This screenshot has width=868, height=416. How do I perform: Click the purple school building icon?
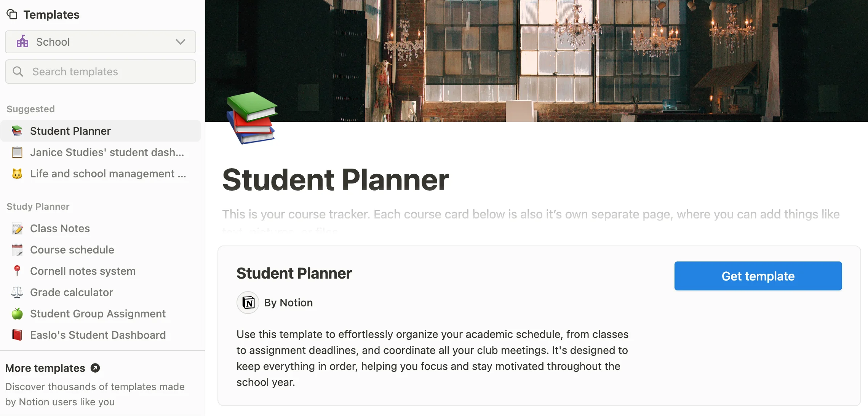coord(22,41)
